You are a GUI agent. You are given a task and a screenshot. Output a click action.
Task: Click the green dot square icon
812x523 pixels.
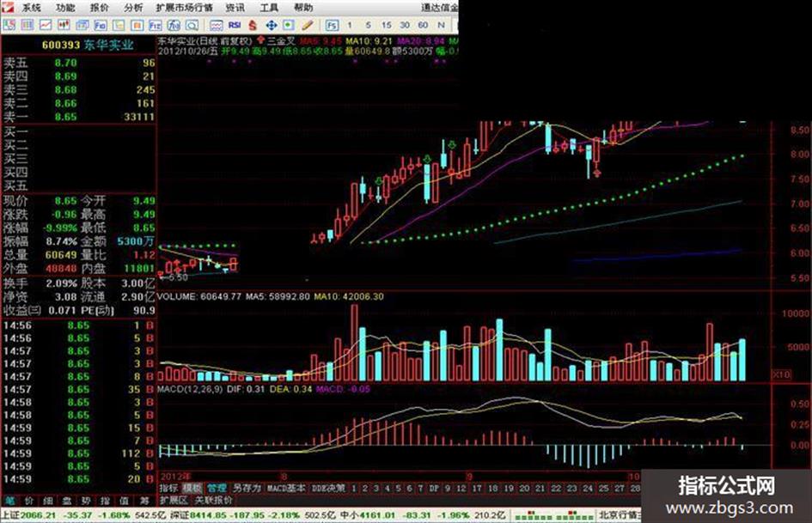pyautogui.click(x=289, y=24)
